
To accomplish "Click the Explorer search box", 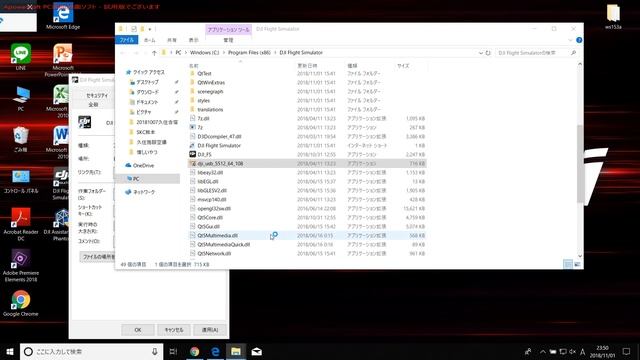I will [x=536, y=53].
